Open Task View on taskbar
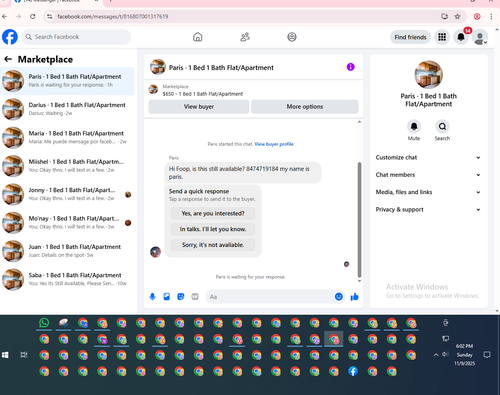The height and width of the screenshot is (395, 500). pos(24,355)
